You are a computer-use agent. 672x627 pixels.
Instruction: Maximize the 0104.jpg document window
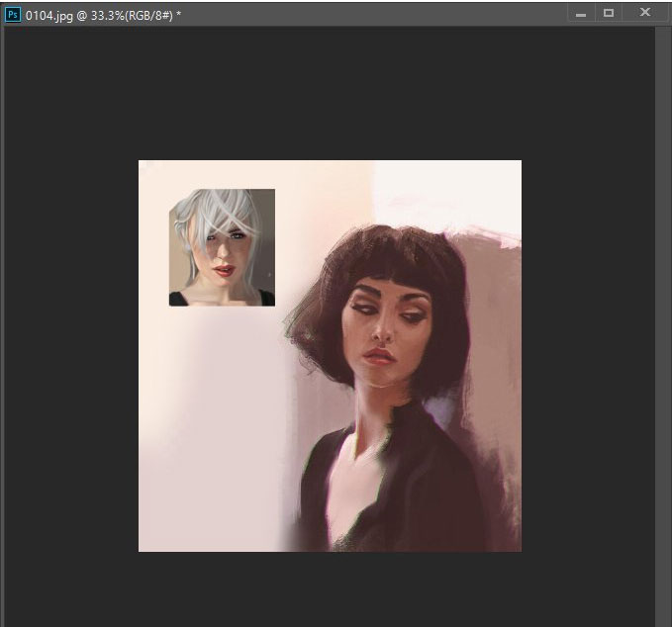(x=608, y=13)
